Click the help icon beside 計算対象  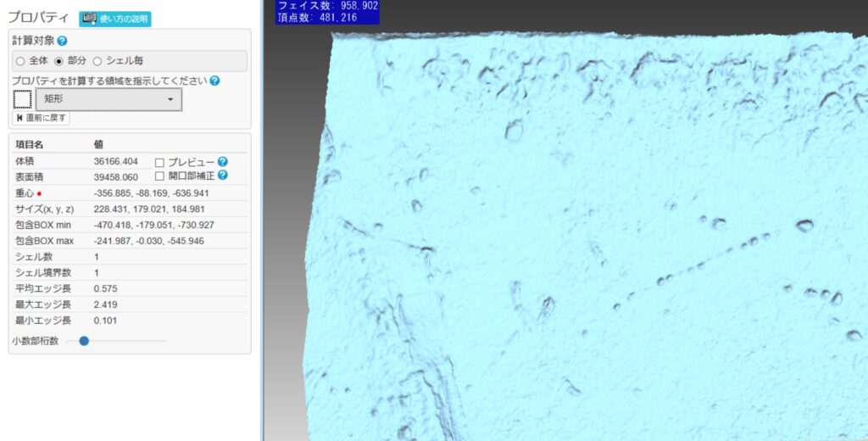[x=62, y=41]
